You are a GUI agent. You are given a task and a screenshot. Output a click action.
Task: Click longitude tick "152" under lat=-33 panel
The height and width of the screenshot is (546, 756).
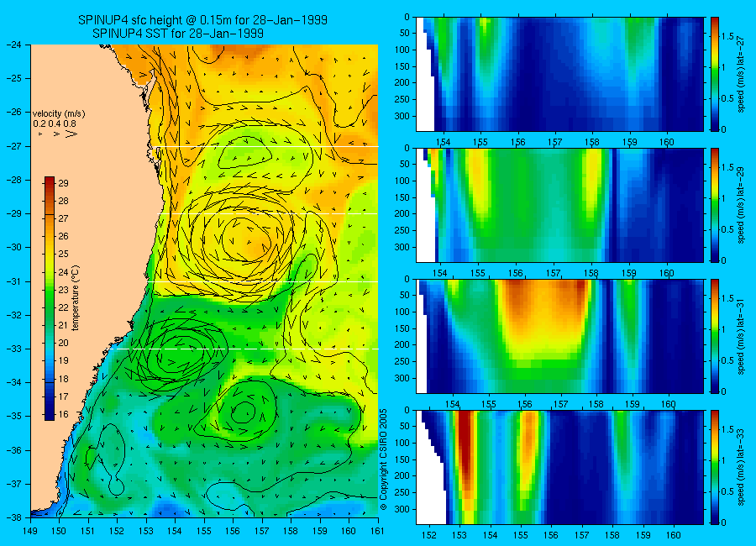(x=428, y=535)
